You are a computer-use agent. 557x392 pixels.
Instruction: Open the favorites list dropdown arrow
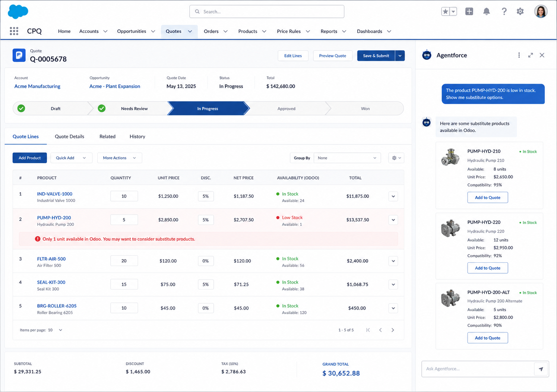[453, 12]
